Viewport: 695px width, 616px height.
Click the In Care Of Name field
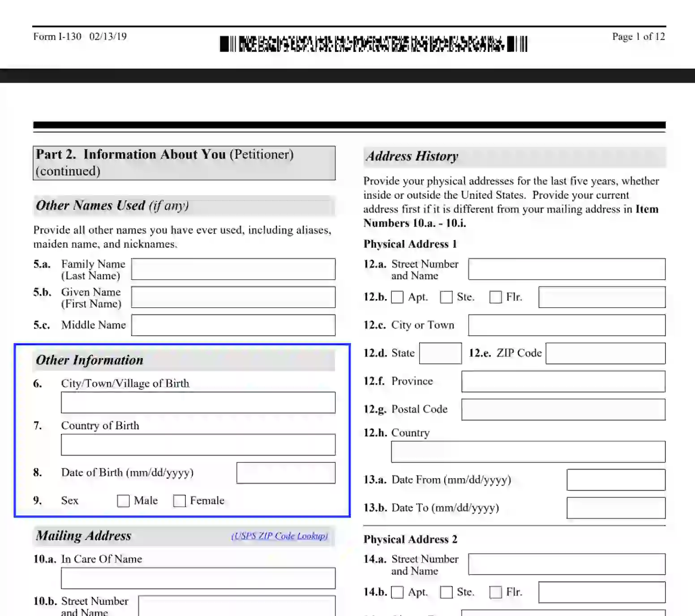pos(197,578)
